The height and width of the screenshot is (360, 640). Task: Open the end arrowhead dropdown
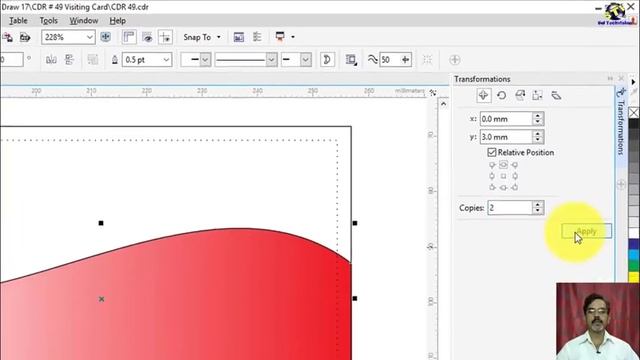(x=306, y=60)
